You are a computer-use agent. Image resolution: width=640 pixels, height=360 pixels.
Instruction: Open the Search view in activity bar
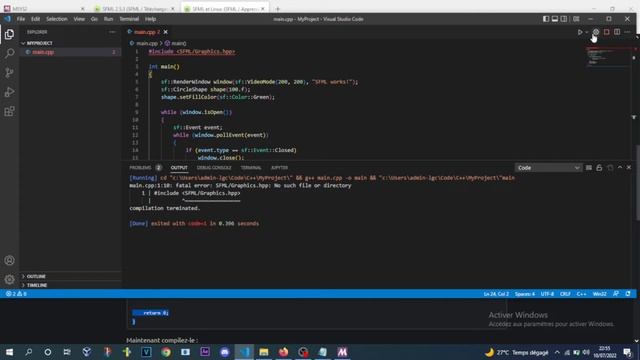point(9,53)
